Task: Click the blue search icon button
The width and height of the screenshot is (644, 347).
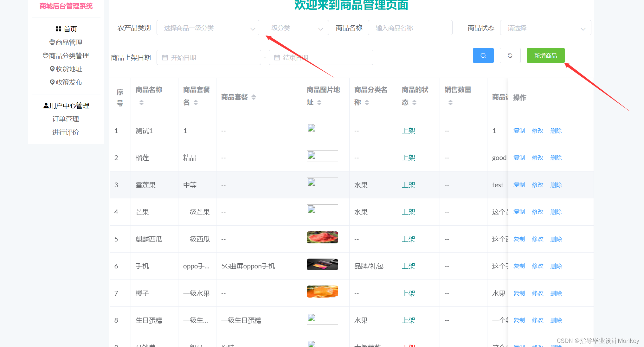Action: coord(483,55)
